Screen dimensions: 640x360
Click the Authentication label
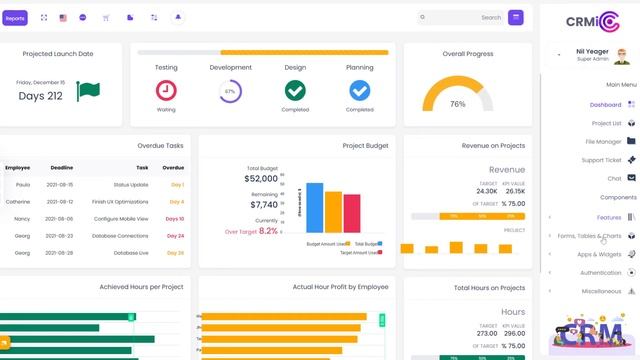point(601,273)
